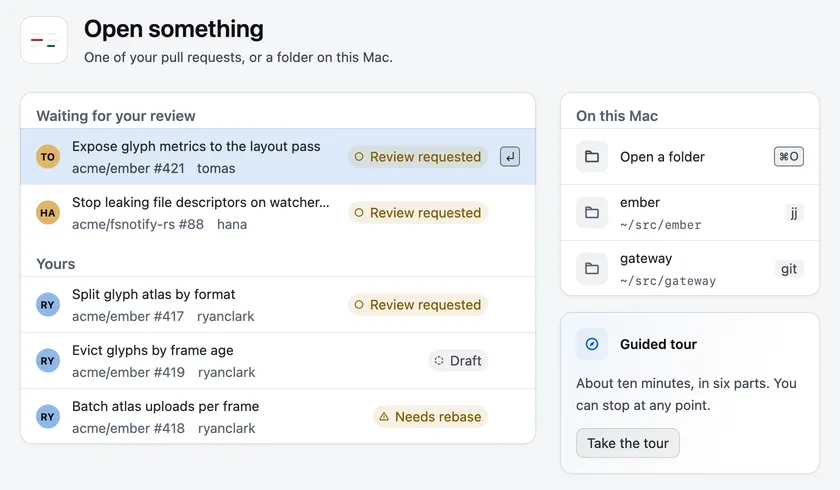Click the return key icon on the #421 row
This screenshot has height=490, width=840.
(x=510, y=157)
